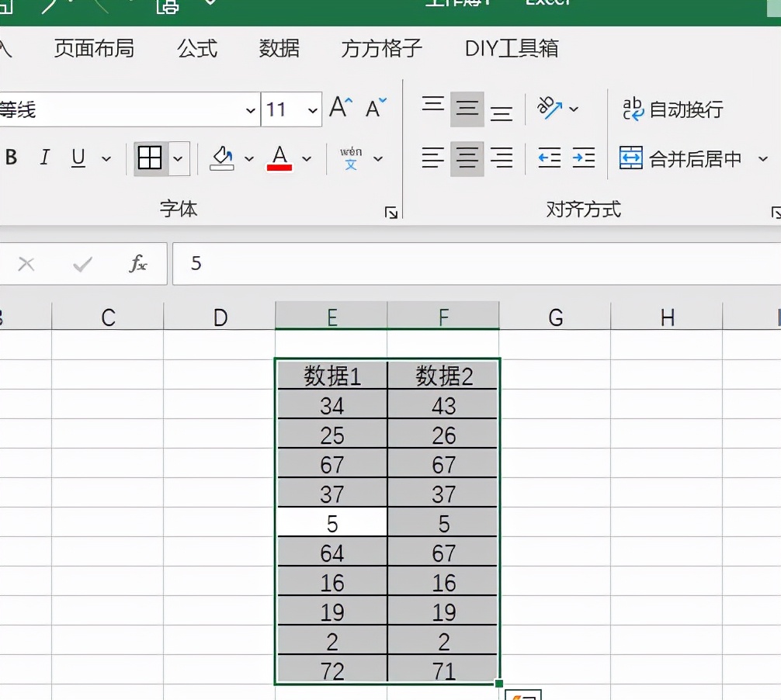This screenshot has width=781, height=700.
Task: Click cell with value 34
Action: click(x=331, y=404)
